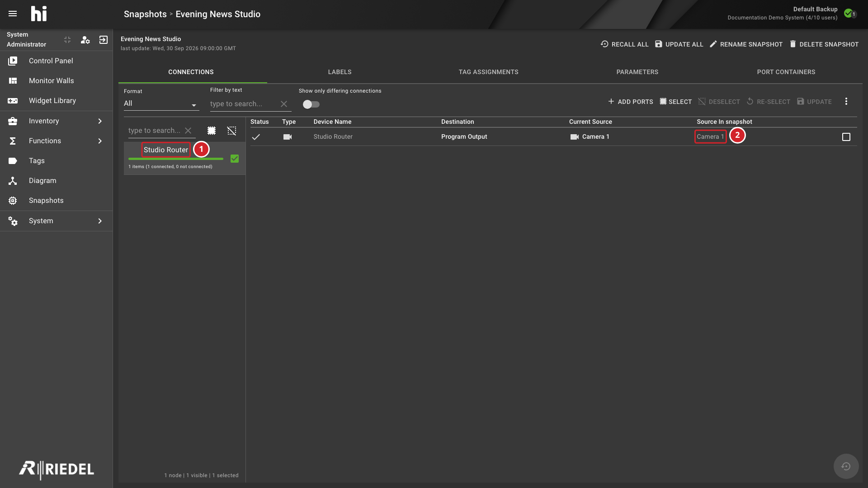Click the logout icon
This screenshot has height=488, width=868.
pyautogui.click(x=104, y=40)
